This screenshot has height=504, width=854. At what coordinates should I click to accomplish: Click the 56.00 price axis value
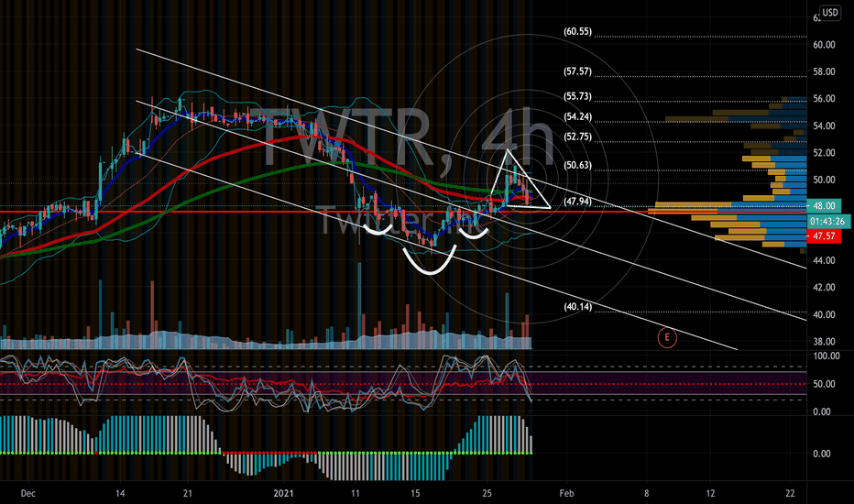[824, 99]
